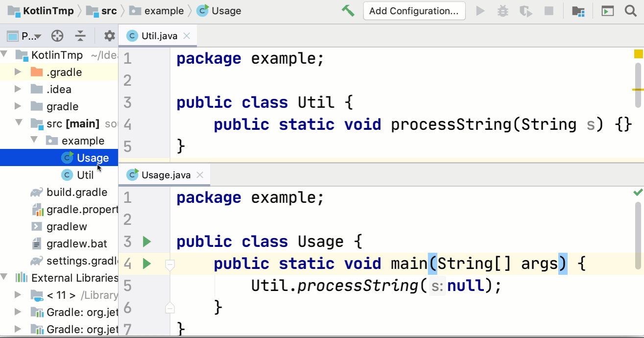The height and width of the screenshot is (338, 644).
Task: Click the Add Configuration button
Action: point(414,10)
